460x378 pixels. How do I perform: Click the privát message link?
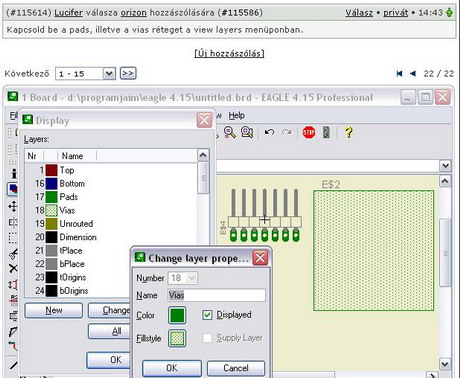click(x=395, y=13)
